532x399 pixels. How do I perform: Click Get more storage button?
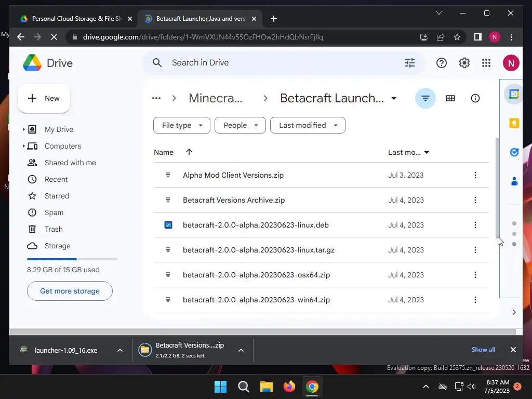[70, 291]
